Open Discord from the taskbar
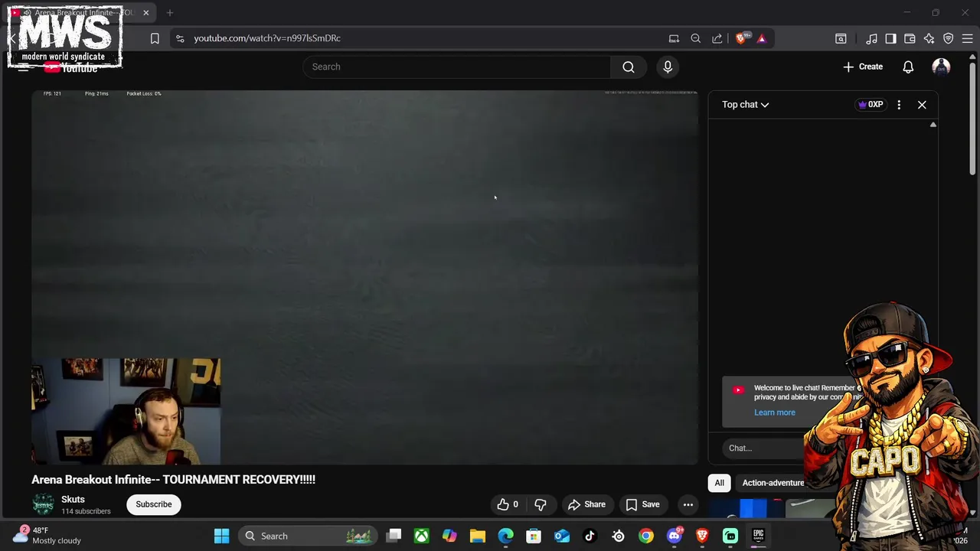The width and height of the screenshot is (980, 551). (675, 536)
